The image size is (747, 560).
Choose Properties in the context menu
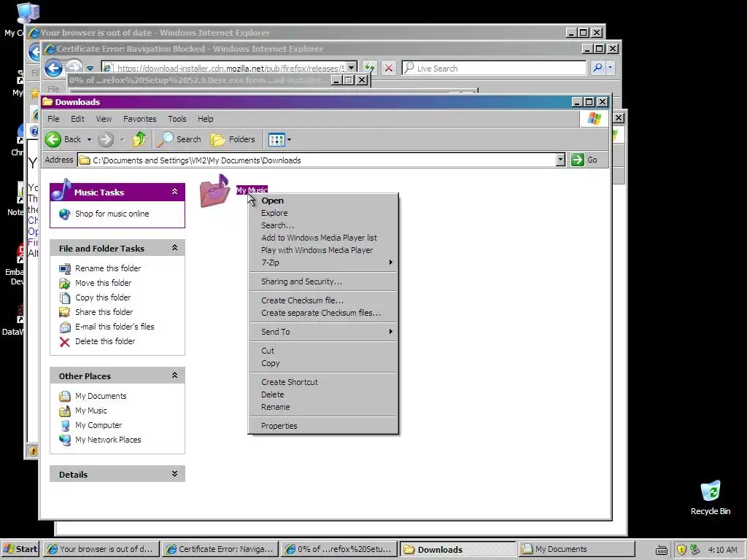point(323,426)
